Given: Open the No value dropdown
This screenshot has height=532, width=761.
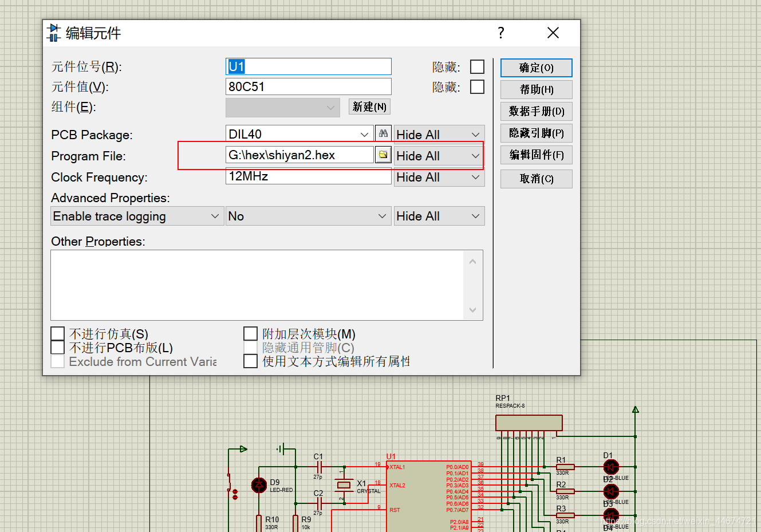Looking at the screenshot, I should pyautogui.click(x=309, y=216).
